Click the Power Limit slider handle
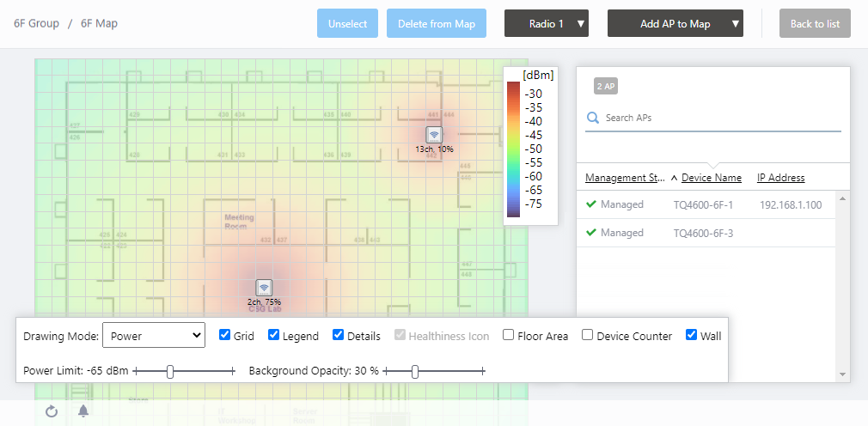The image size is (868, 426). 170,371
